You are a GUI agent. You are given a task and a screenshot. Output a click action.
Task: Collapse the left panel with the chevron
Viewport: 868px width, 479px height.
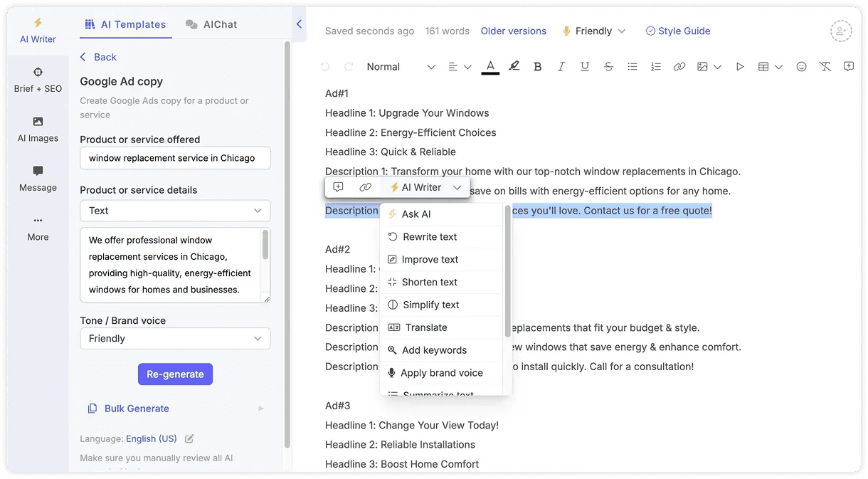[x=299, y=24]
